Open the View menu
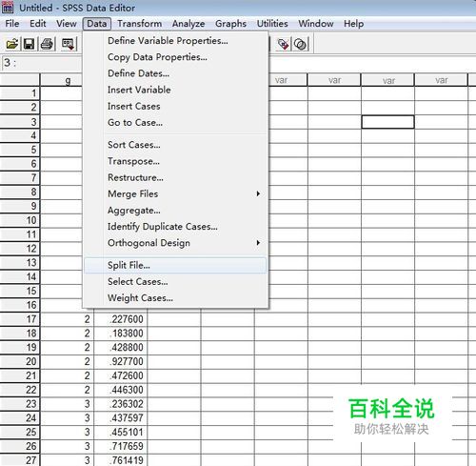Screen dimensions: 476x466 pyautogui.click(x=67, y=24)
